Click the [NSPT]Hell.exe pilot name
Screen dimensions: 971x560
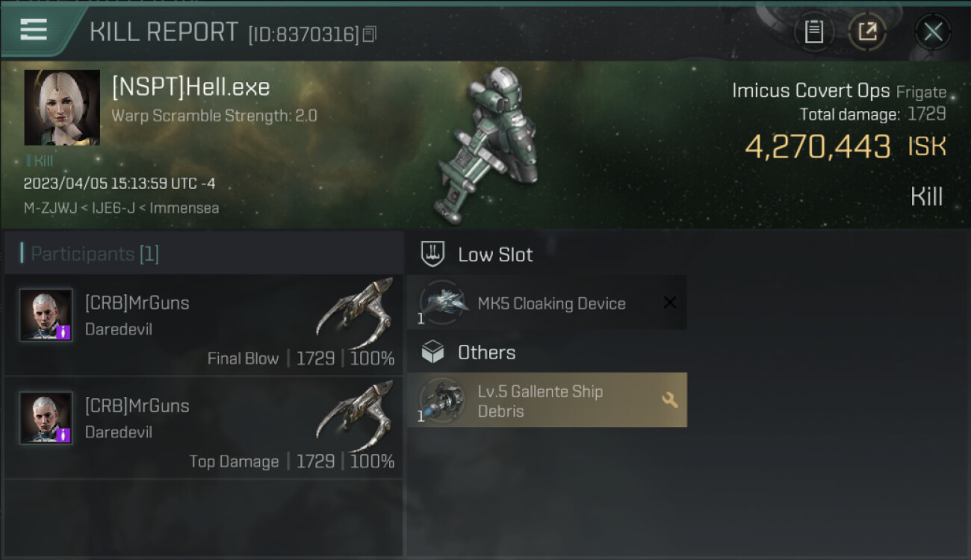coord(190,87)
